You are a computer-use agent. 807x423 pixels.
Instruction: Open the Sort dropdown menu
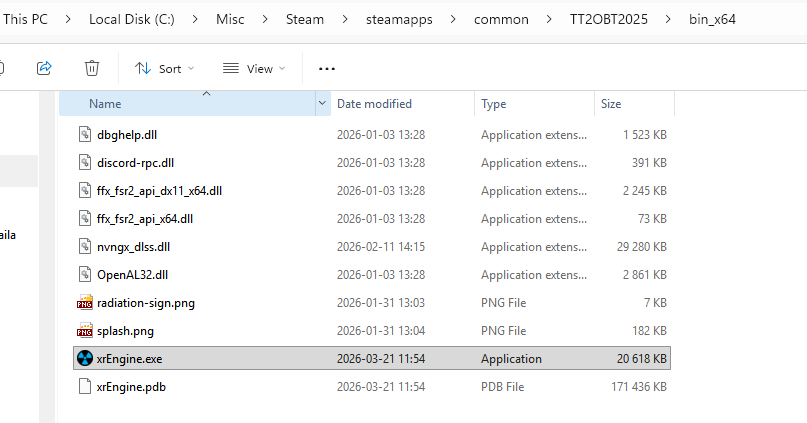point(164,68)
